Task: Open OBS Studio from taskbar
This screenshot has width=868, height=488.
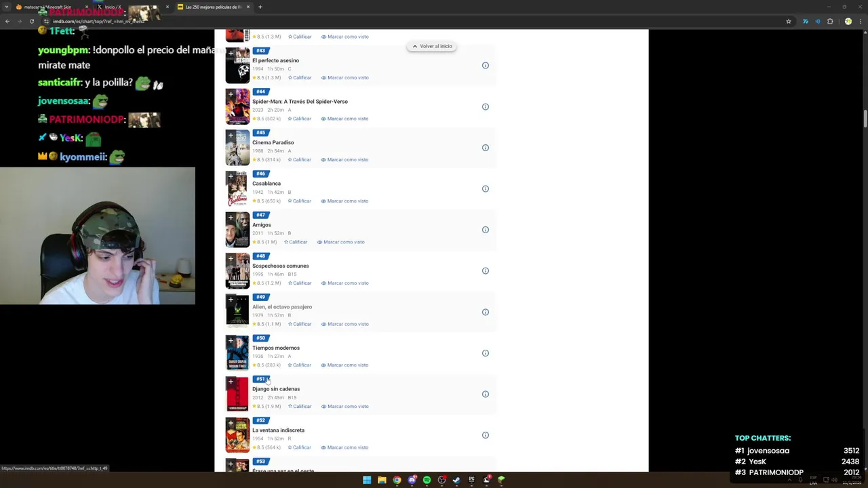Action: [x=441, y=480]
